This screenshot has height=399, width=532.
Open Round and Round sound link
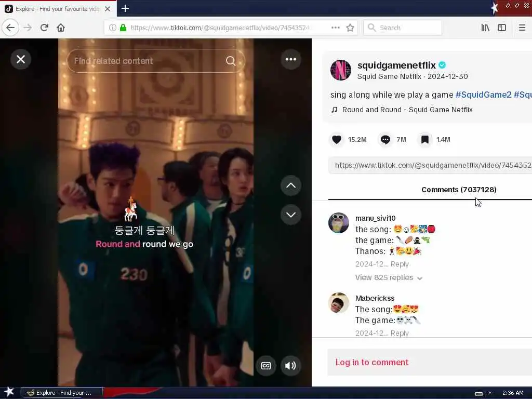pyautogui.click(x=407, y=110)
